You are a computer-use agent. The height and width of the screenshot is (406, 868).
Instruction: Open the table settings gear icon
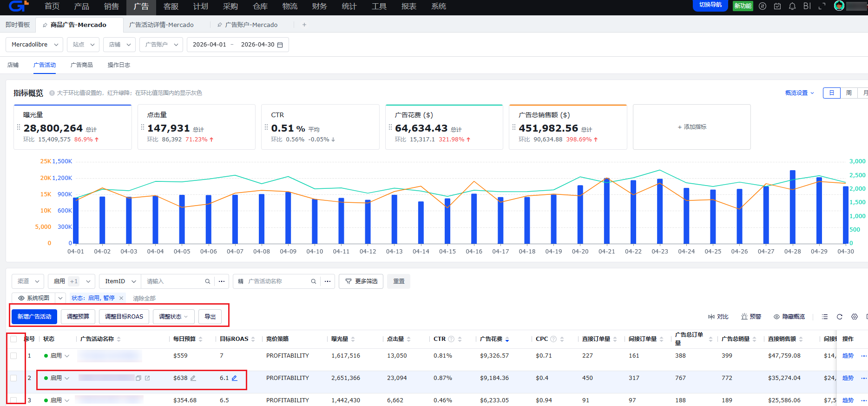[855, 317]
